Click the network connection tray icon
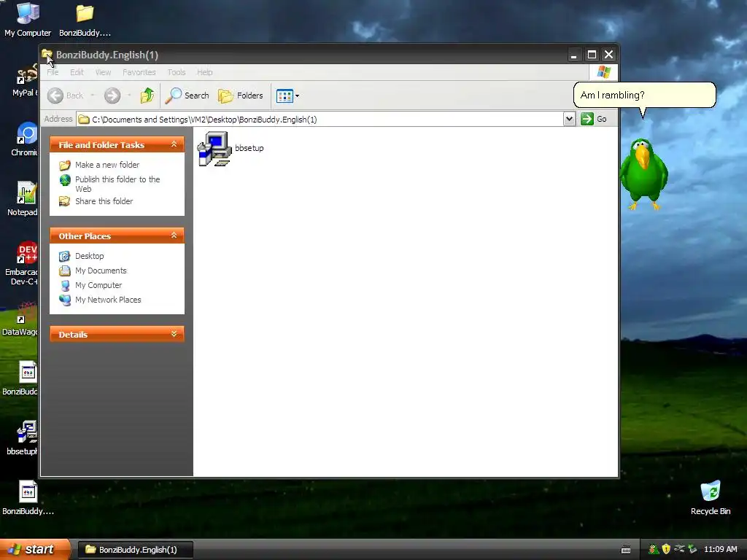The image size is (747, 560). click(x=679, y=550)
